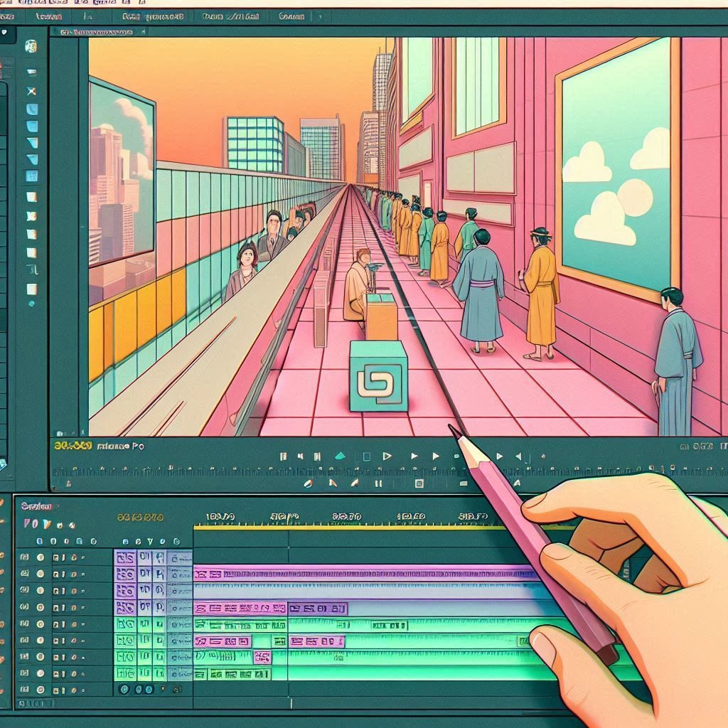Select the title tab above the video preview
This screenshot has width=728, height=728.
tap(97, 32)
